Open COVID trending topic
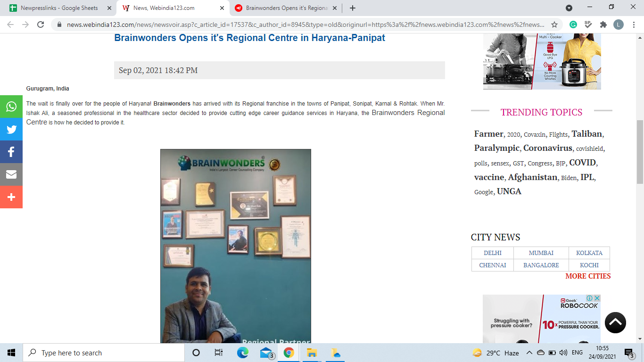644x362 pixels. coord(582,163)
